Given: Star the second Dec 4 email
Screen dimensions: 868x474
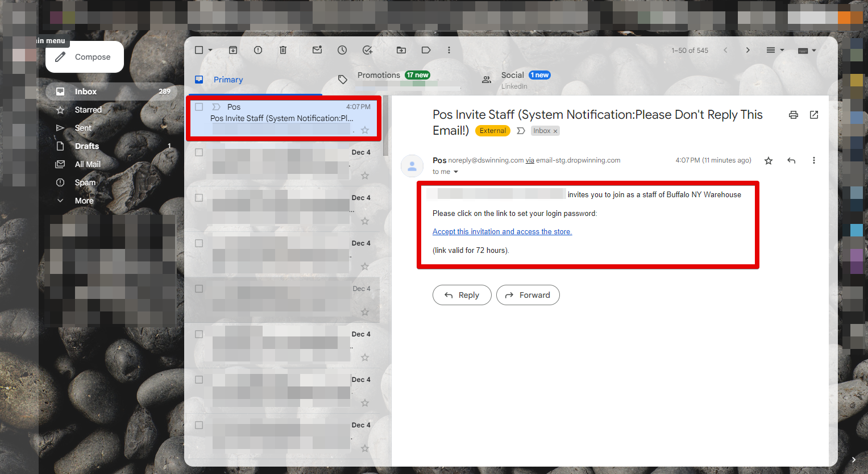Looking at the screenshot, I should click(365, 221).
